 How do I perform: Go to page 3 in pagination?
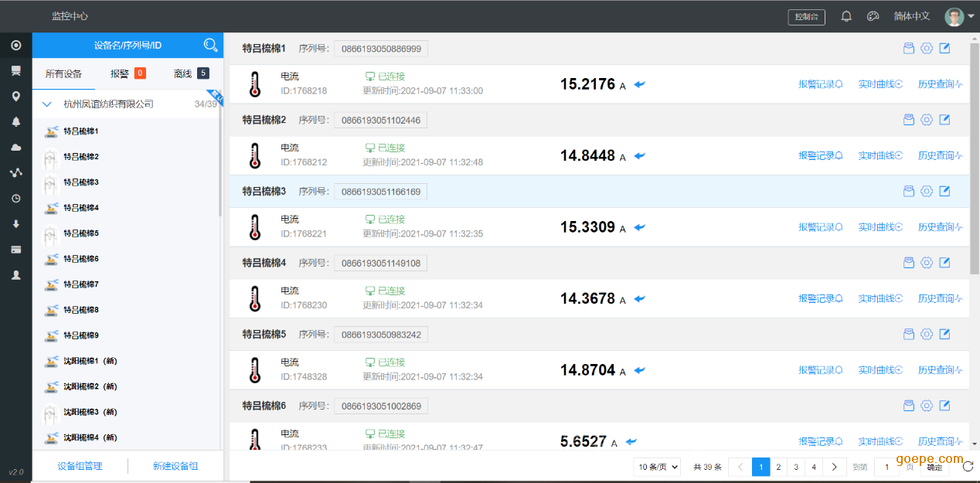pyautogui.click(x=796, y=467)
